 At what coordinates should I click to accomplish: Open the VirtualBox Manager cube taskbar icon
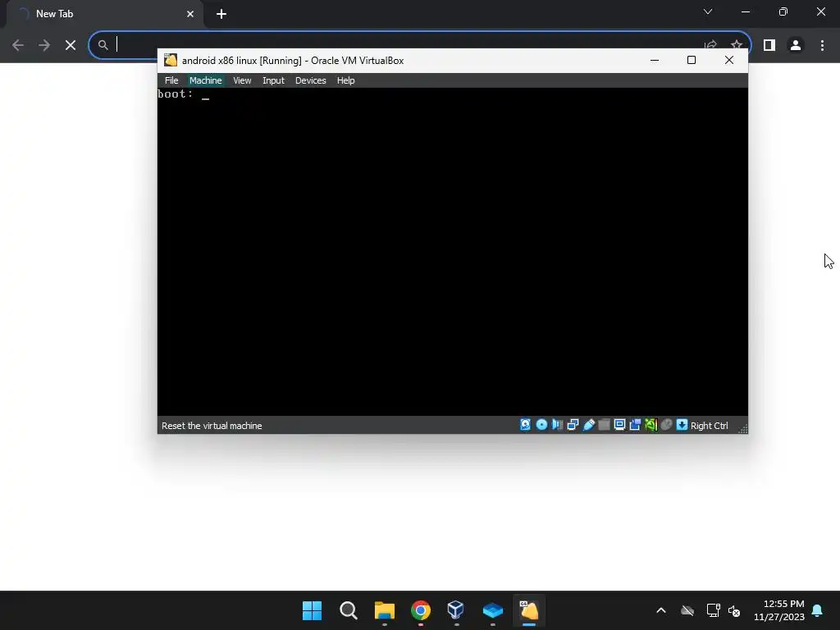pos(456,610)
